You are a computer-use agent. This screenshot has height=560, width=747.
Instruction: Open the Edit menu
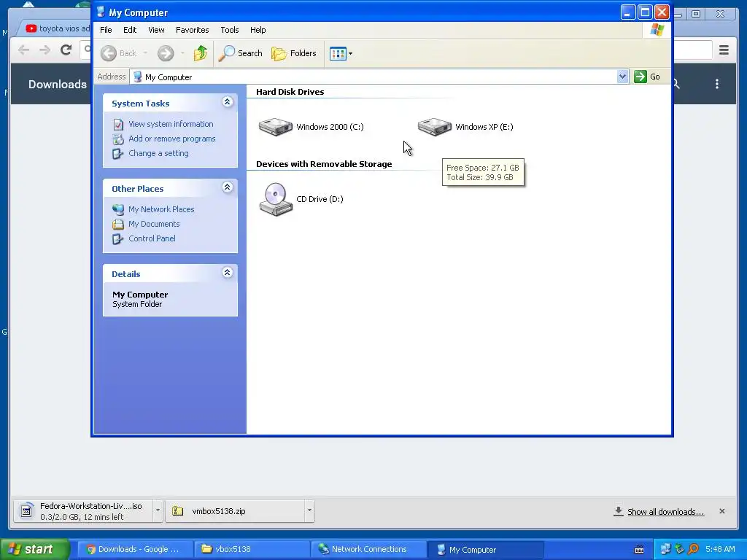coord(130,30)
